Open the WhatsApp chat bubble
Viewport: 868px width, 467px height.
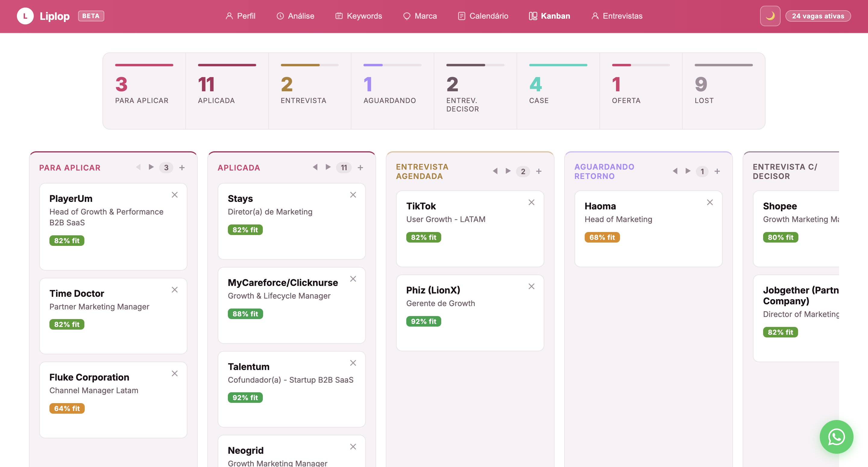point(836,437)
